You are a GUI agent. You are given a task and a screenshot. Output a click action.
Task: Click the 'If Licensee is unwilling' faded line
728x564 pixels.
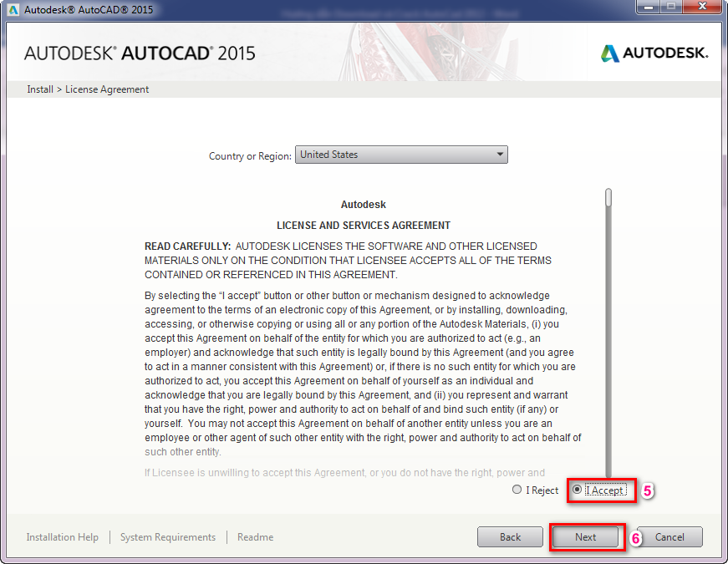344,473
